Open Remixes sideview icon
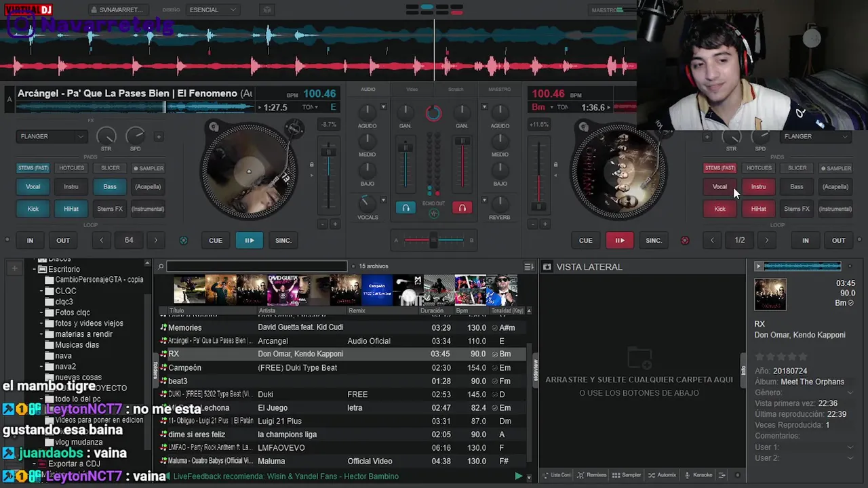The height and width of the screenshot is (488, 868). point(592,475)
